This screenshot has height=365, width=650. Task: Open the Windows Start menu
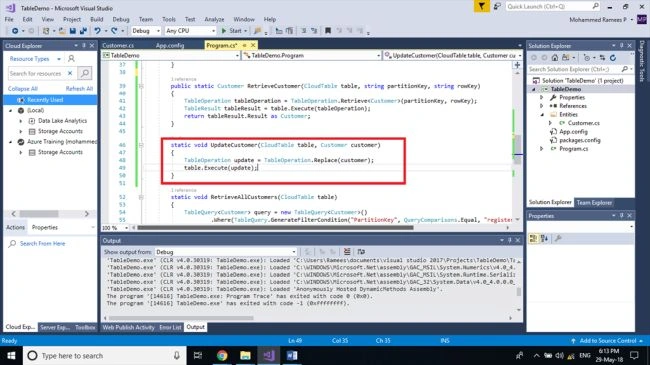pos(11,355)
